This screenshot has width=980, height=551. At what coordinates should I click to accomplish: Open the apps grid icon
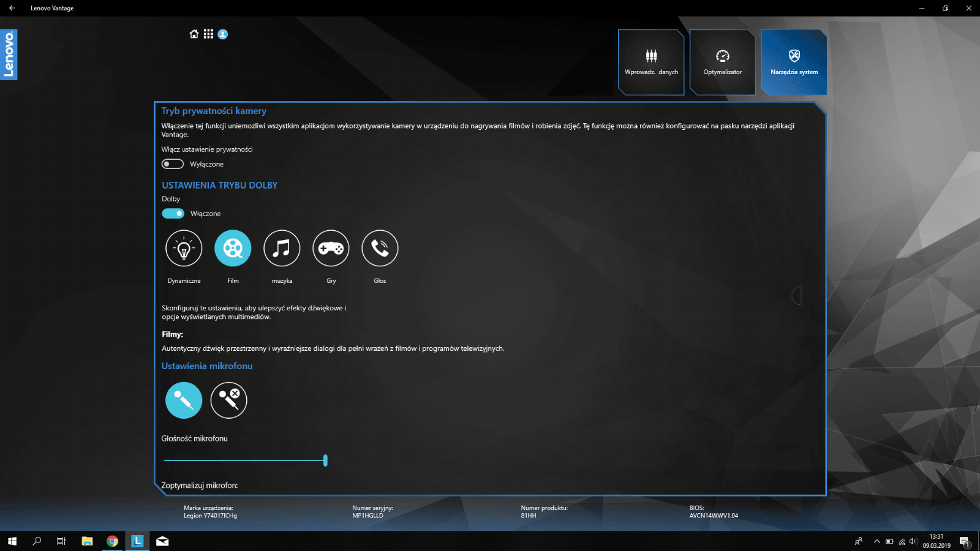pos(208,34)
